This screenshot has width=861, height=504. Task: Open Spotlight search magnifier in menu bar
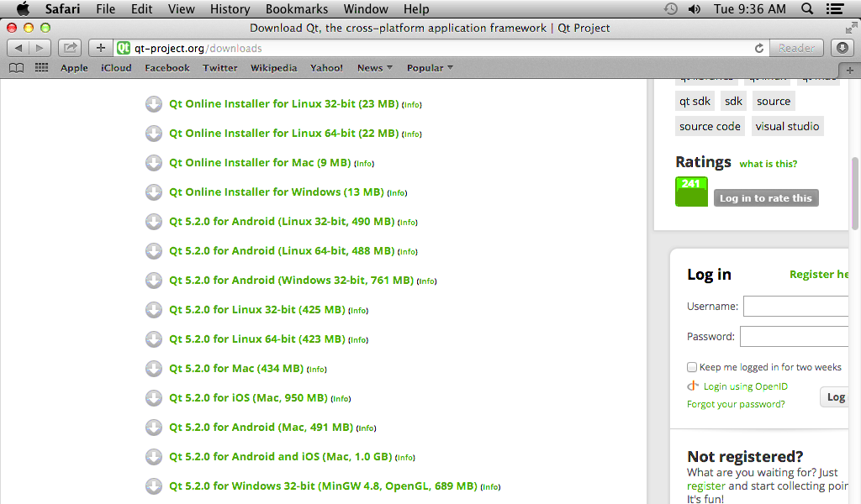pyautogui.click(x=807, y=9)
